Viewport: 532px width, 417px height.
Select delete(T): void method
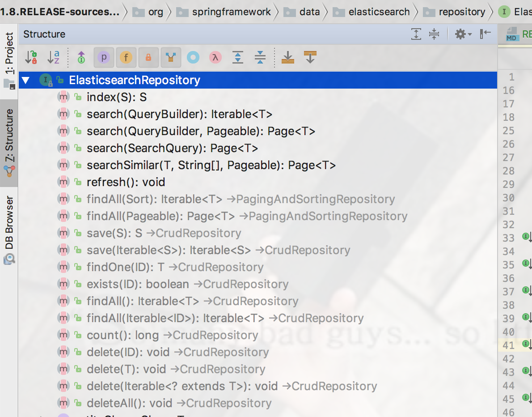tap(258, 369)
